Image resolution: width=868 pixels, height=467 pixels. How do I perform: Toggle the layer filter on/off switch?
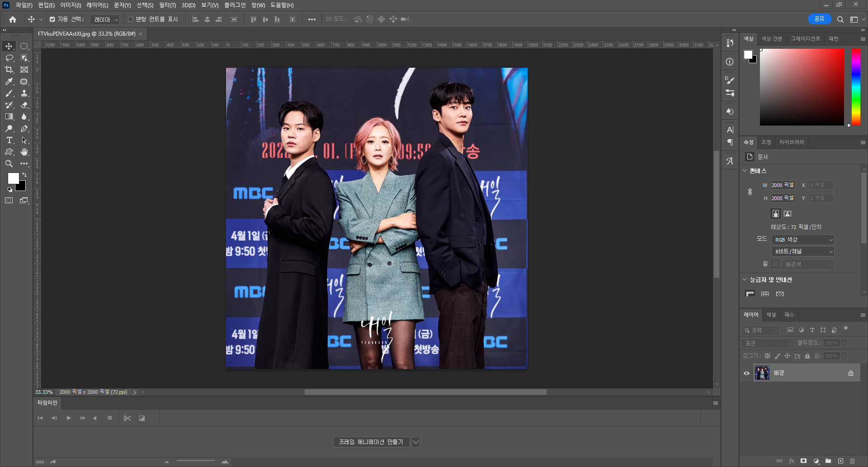[845, 329]
